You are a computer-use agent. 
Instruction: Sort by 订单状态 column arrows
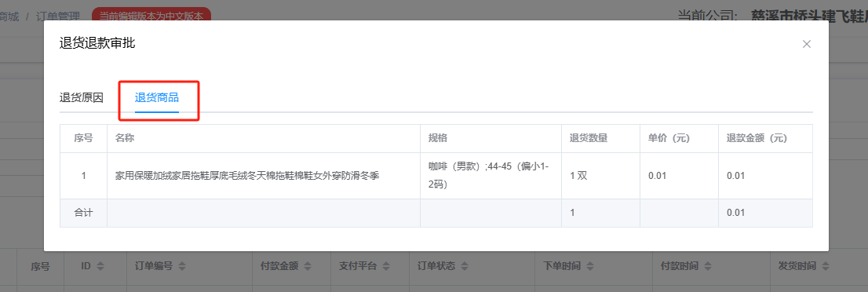pos(465,267)
